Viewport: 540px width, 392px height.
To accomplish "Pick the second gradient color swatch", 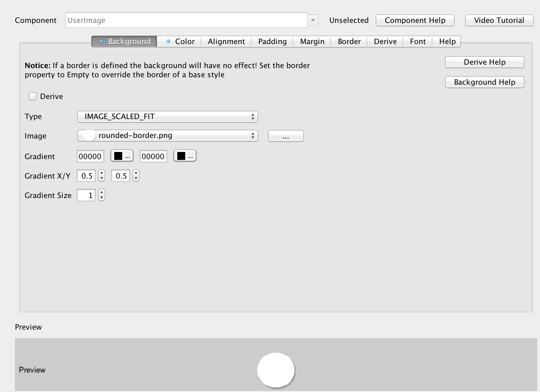I will coord(185,156).
